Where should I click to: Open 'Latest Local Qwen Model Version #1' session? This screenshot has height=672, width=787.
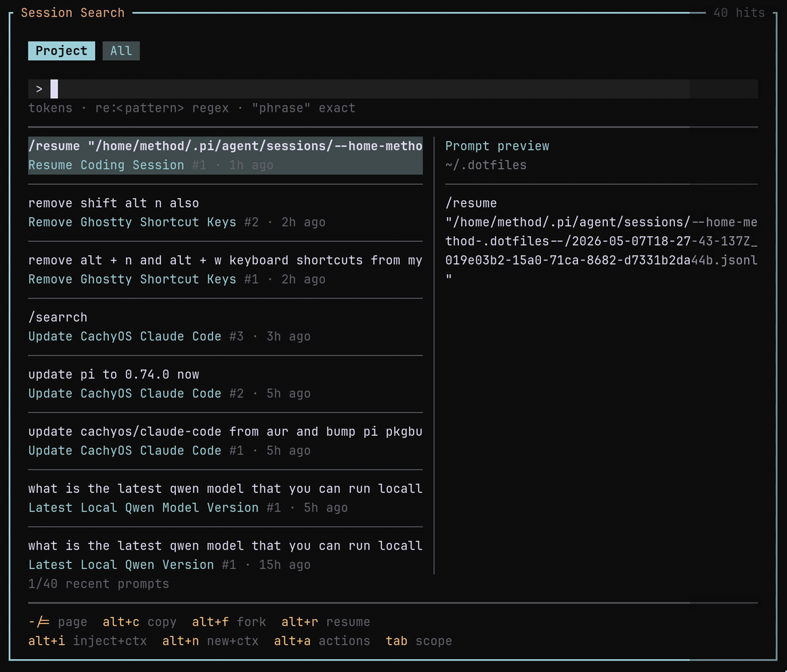click(187, 508)
